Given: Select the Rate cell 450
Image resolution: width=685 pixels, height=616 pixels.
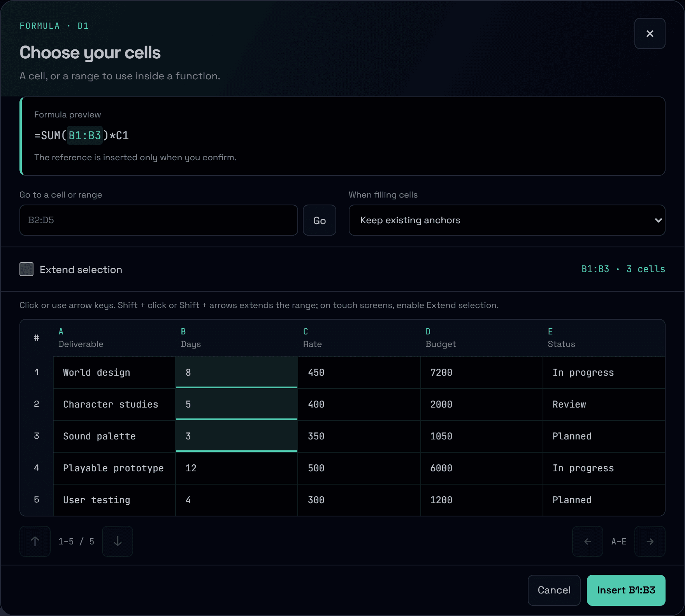Looking at the screenshot, I should coord(359,373).
